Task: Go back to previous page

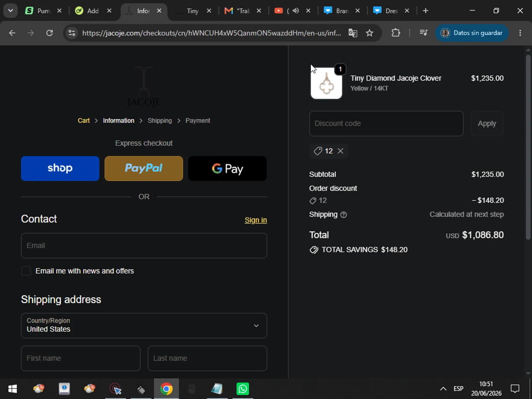Action: (12, 33)
